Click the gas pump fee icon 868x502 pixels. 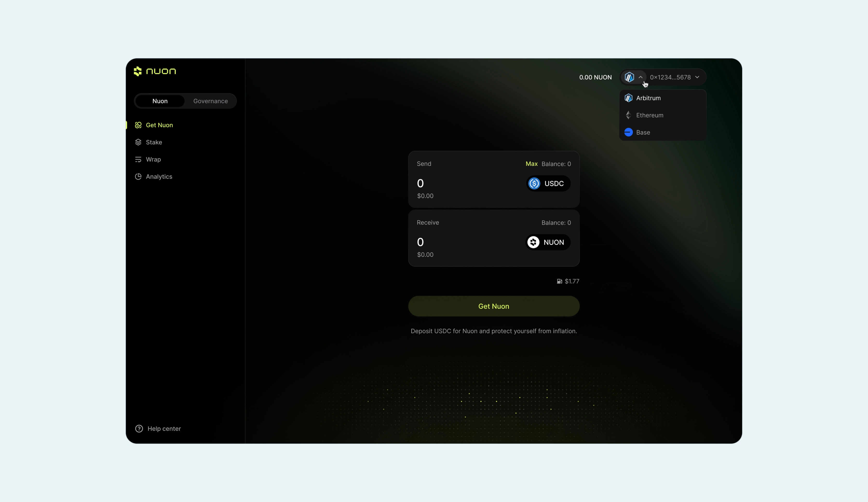click(x=559, y=281)
